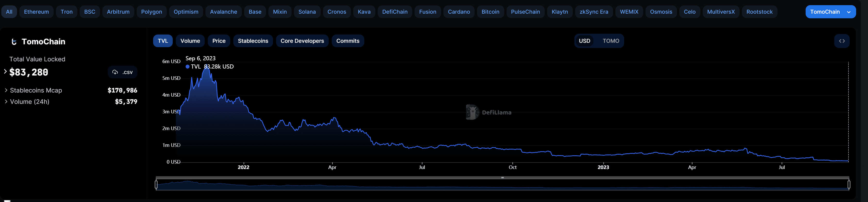Click the $83,280 TVL value
The image size is (868, 202).
click(x=29, y=72)
